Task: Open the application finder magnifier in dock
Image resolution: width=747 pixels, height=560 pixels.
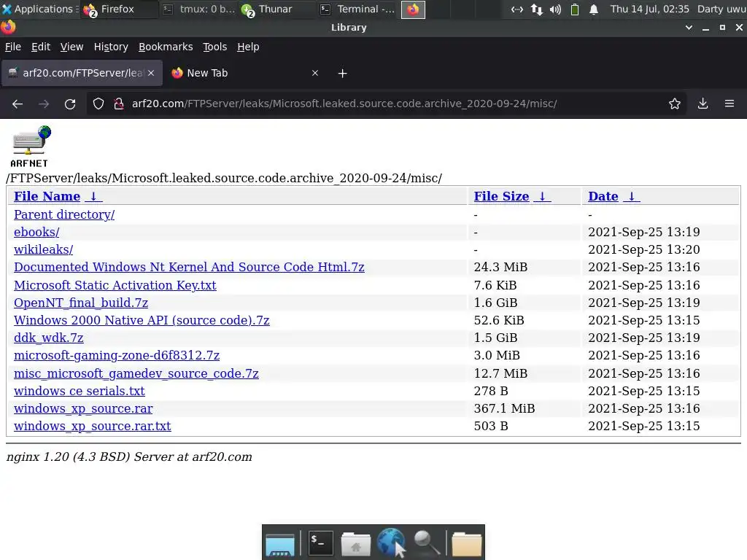Action: 426,542
